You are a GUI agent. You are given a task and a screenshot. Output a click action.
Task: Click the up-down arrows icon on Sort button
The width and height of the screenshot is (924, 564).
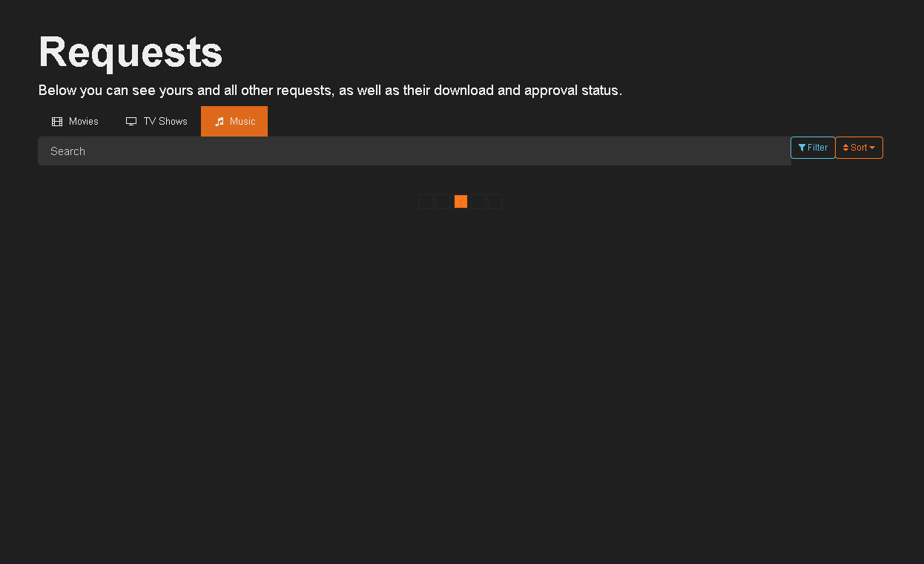846,148
